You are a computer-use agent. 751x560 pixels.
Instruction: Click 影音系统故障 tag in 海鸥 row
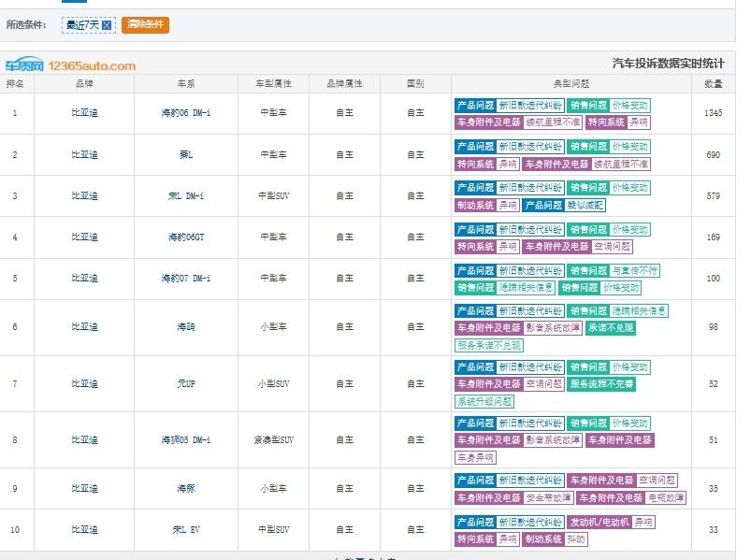coord(553,328)
